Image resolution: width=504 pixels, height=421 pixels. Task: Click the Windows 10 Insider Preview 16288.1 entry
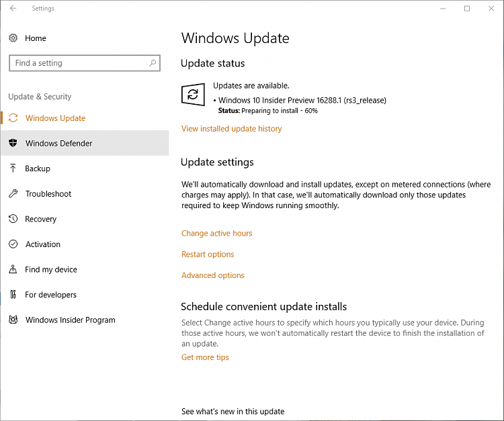tap(302, 100)
